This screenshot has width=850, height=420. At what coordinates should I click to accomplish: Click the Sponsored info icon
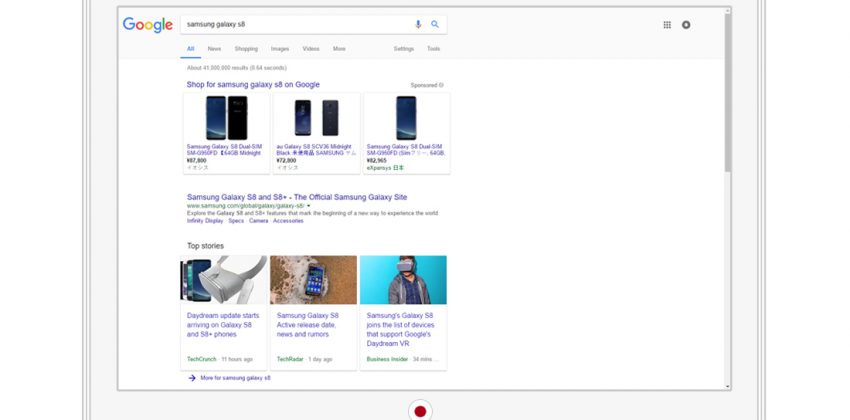(441, 85)
